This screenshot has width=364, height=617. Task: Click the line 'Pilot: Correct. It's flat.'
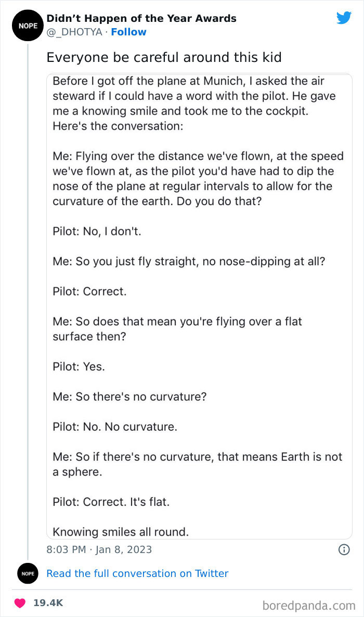tap(111, 502)
